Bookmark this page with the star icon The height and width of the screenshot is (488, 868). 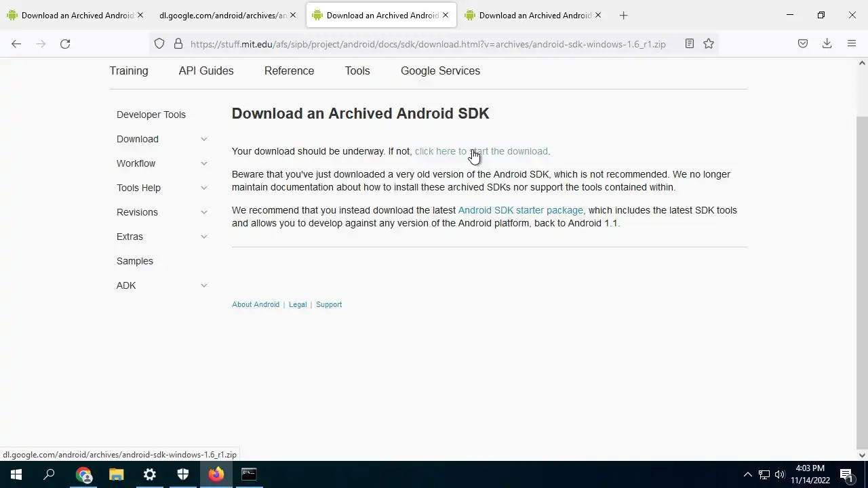coord(709,43)
